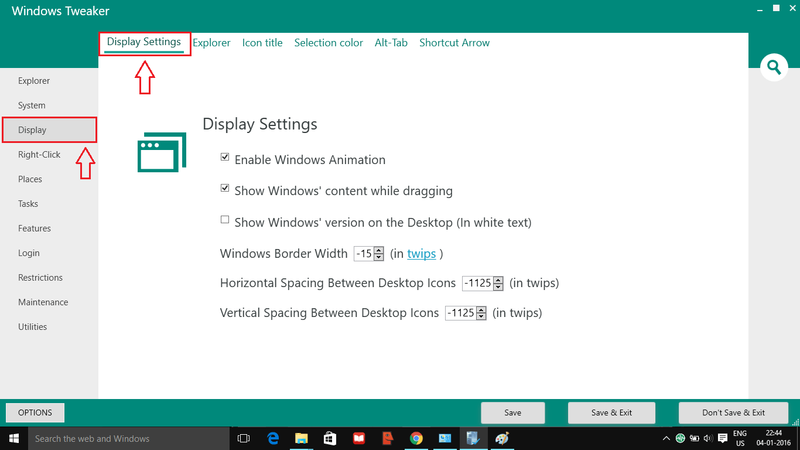Select the Display Settings tab
The height and width of the screenshot is (450, 800).
[x=144, y=42]
